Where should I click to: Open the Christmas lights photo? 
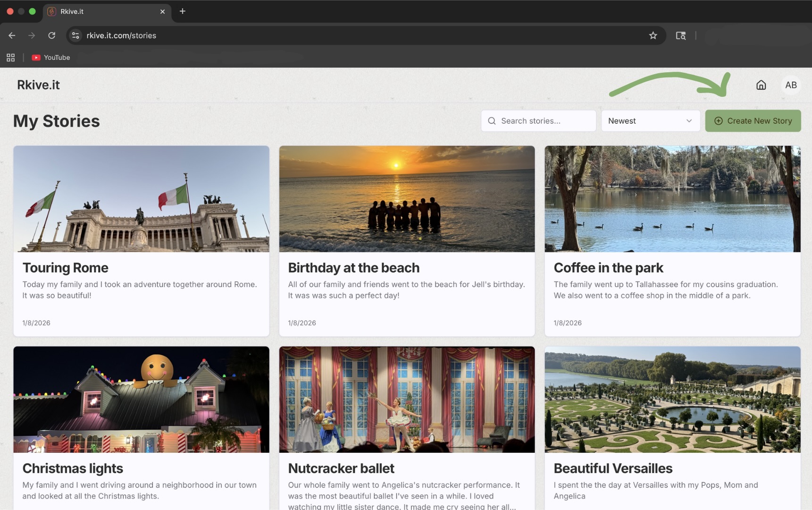142,399
